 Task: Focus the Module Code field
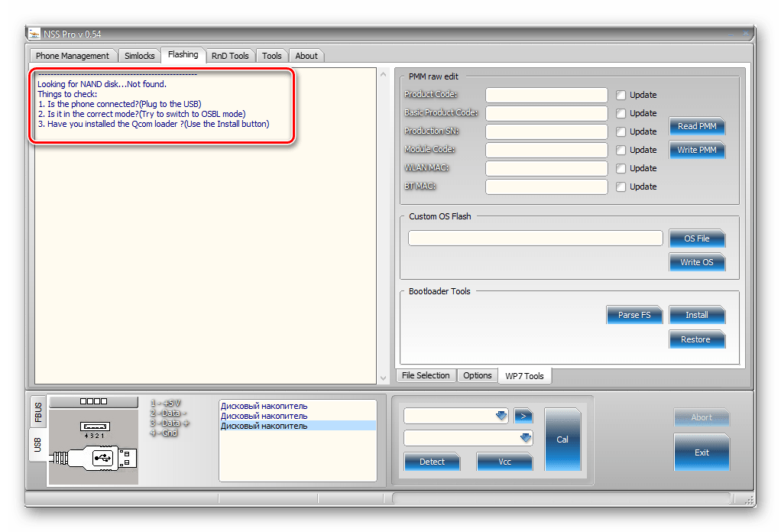coord(546,150)
